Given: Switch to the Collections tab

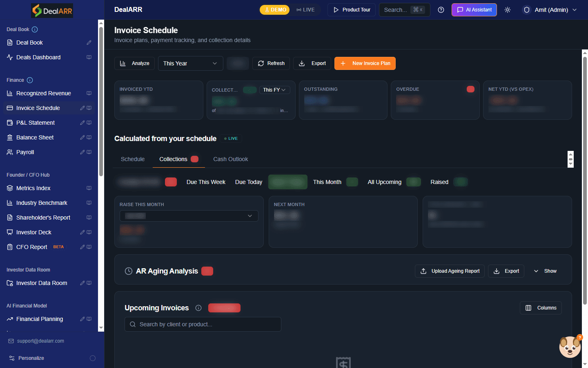Looking at the screenshot, I should (179, 159).
